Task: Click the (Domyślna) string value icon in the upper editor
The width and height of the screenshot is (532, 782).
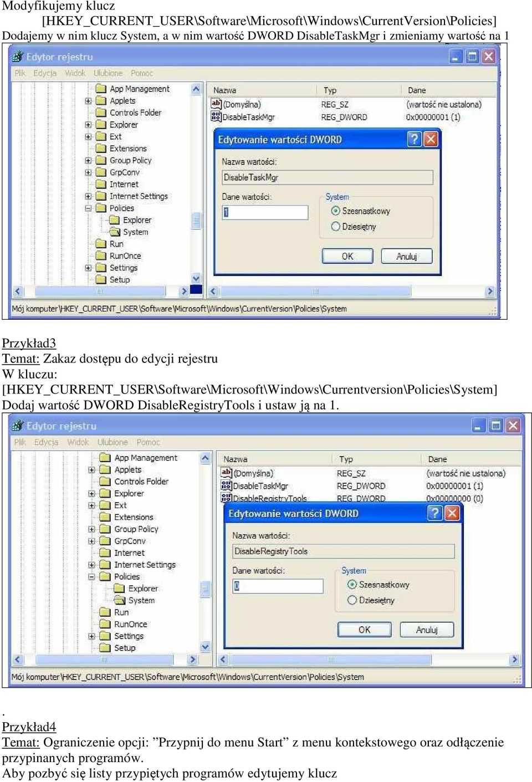Action: click(x=216, y=104)
